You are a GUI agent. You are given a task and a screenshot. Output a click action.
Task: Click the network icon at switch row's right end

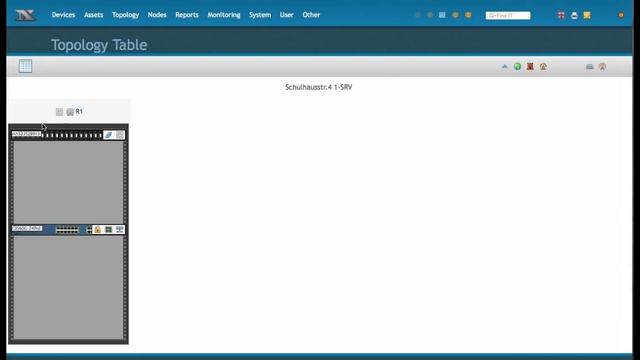pos(120,230)
